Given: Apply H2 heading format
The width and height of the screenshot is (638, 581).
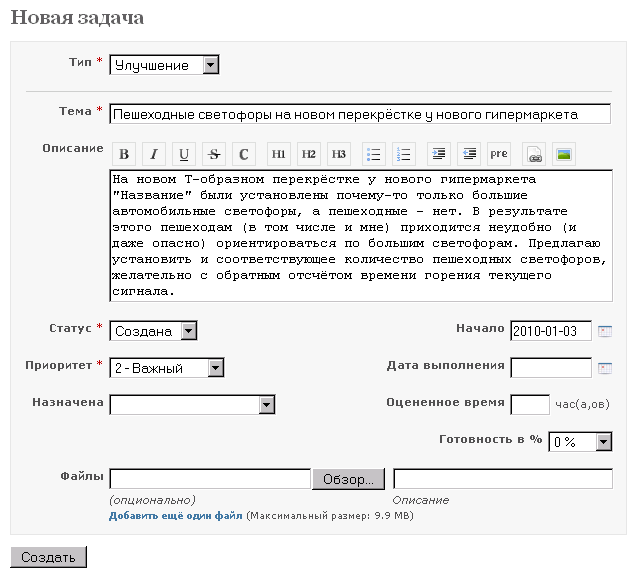Looking at the screenshot, I should point(309,154).
